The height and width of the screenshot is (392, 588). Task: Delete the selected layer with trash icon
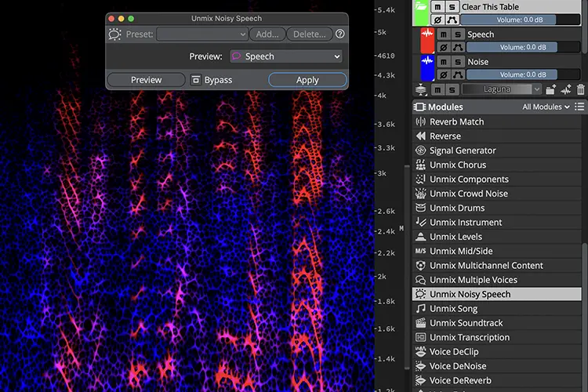click(580, 89)
